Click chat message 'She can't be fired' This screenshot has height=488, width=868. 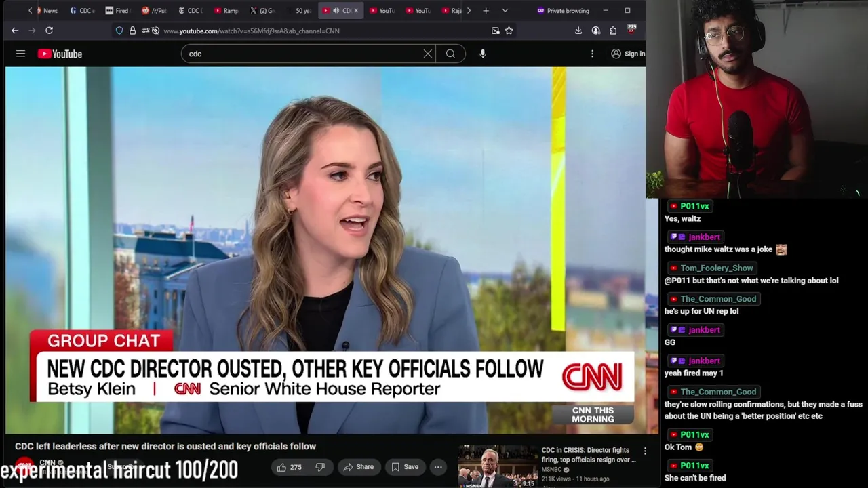[x=695, y=478]
